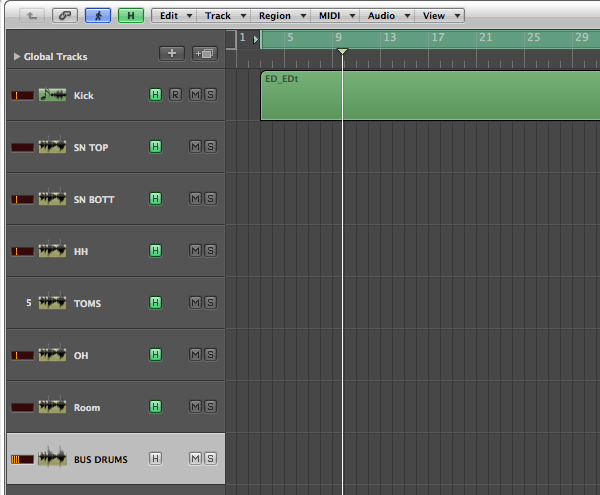600x495 pixels.
Task: Open the Audio menu
Action: click(387, 16)
